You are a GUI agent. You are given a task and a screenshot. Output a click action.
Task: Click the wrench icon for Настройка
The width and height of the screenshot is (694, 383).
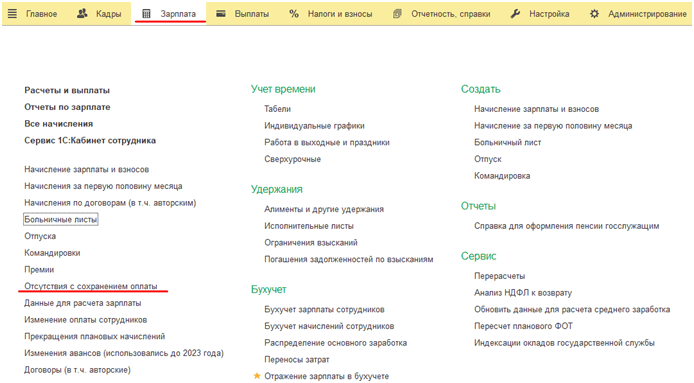point(515,14)
